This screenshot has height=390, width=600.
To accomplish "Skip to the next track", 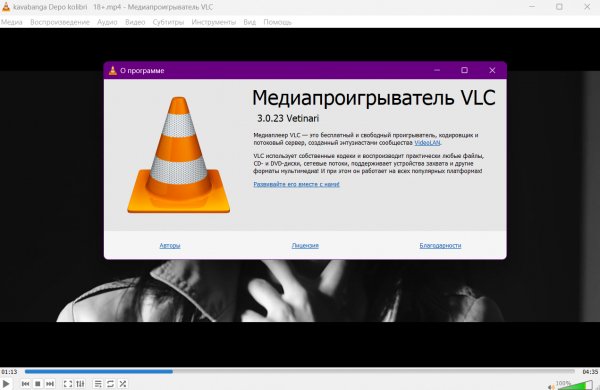I will 50,383.
